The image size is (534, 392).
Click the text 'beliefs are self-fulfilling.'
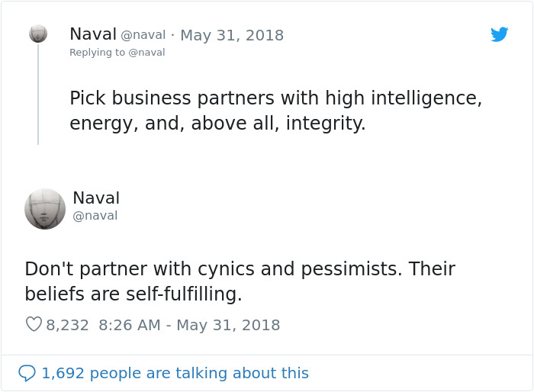133,294
